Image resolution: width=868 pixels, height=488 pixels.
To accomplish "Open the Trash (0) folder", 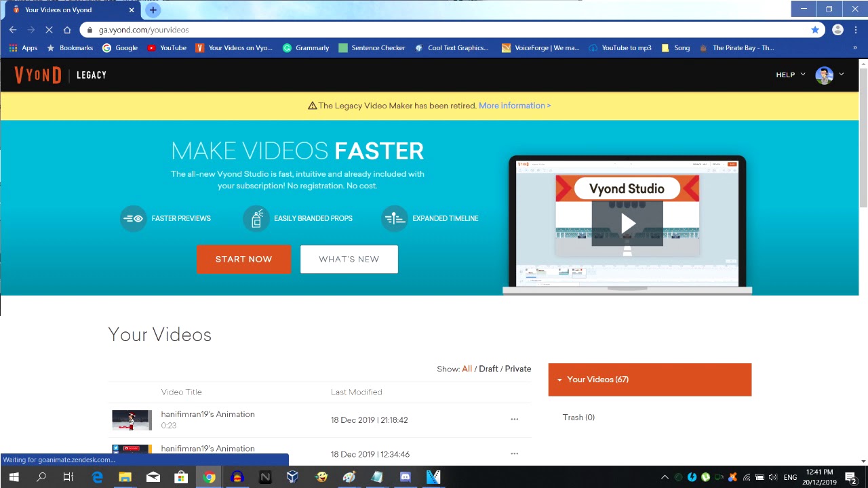I will click(578, 418).
